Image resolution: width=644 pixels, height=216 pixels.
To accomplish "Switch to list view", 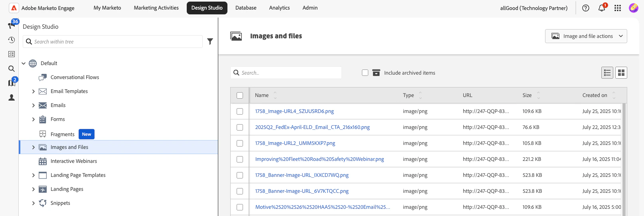I will coord(607,73).
